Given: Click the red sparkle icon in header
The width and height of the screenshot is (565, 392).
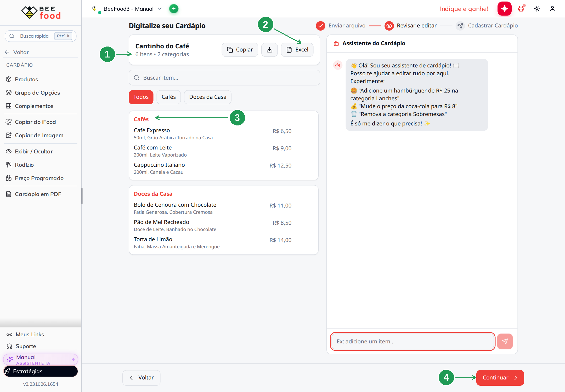Looking at the screenshot, I should (x=504, y=9).
